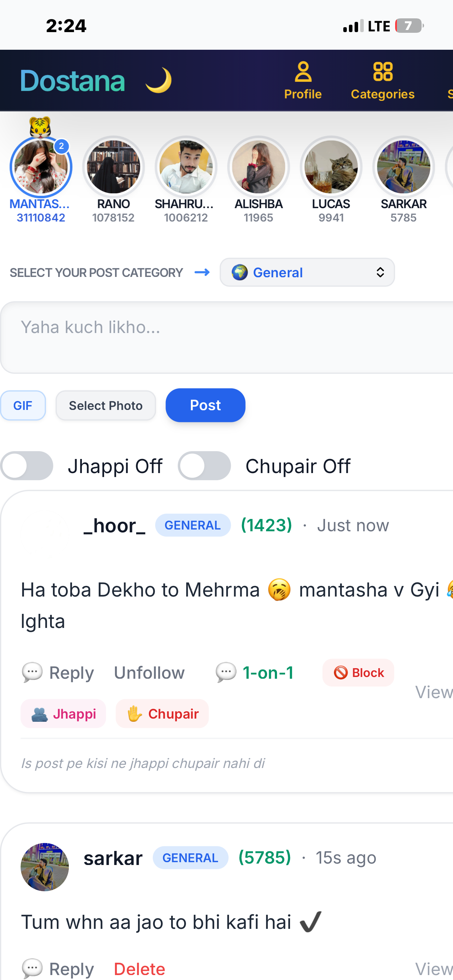Toggle dark mode moon icon
The width and height of the screenshot is (453, 980).
pyautogui.click(x=159, y=80)
